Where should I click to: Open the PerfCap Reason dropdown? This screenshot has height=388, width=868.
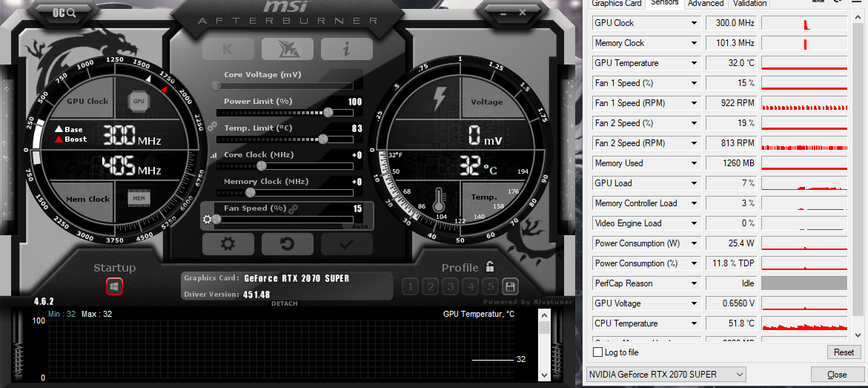click(x=694, y=283)
